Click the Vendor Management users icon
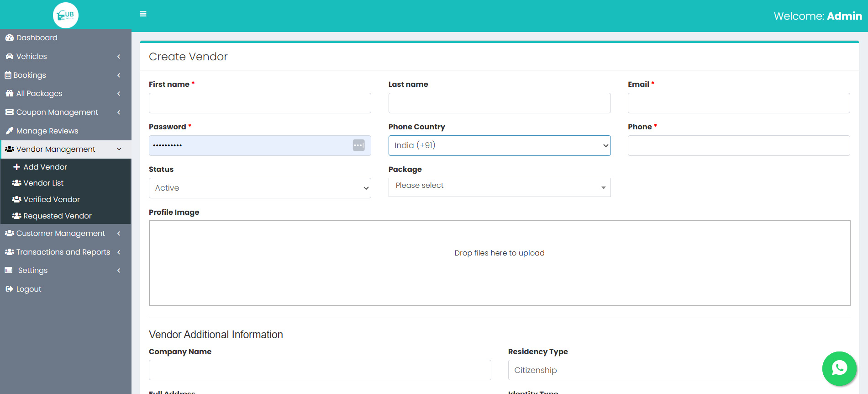This screenshot has height=394, width=868. coord(10,149)
